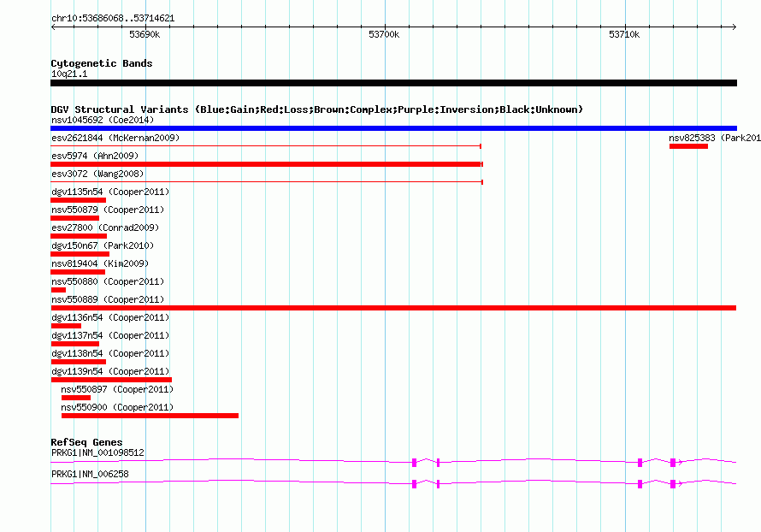Open esv3072 (Wang2008) variant label

pyautogui.click(x=97, y=174)
